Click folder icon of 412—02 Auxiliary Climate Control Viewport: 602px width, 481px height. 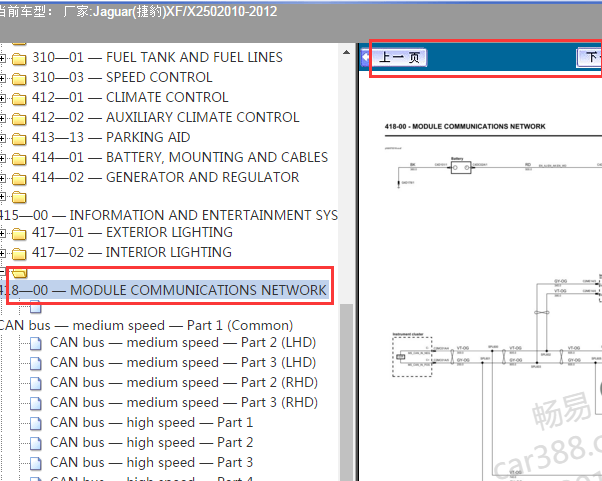click(19, 119)
